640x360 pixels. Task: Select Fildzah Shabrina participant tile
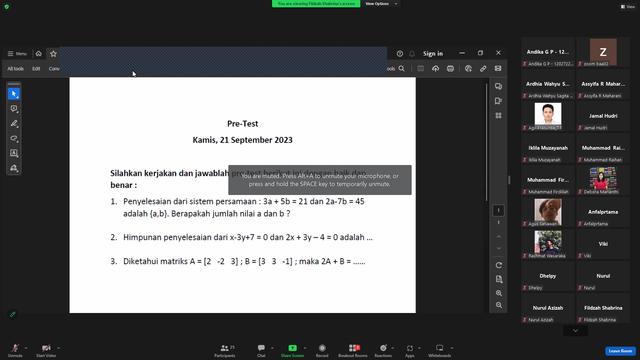point(603,308)
